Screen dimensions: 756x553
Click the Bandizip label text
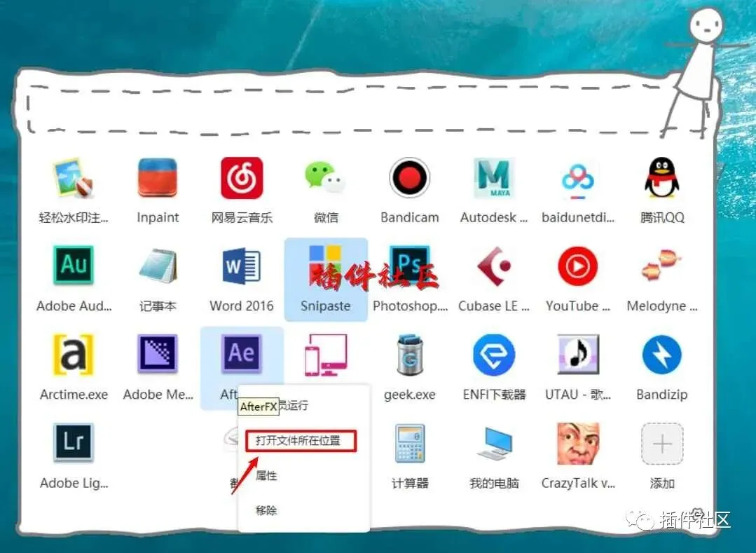pos(662,395)
